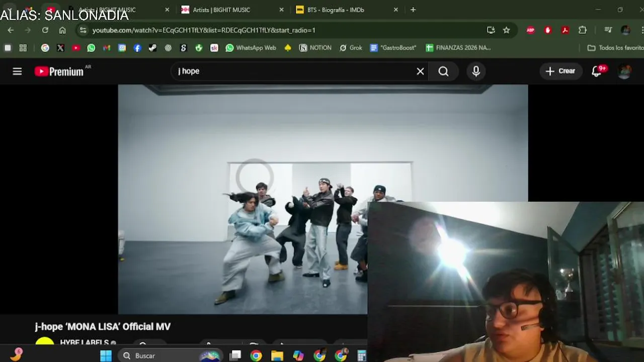Bookmark this page with star icon

coord(507,30)
